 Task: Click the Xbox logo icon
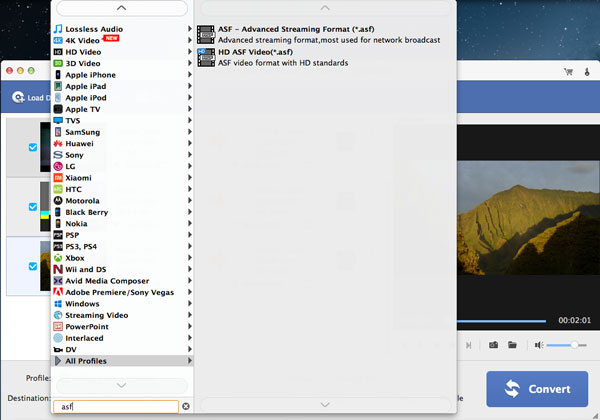pyautogui.click(x=58, y=258)
